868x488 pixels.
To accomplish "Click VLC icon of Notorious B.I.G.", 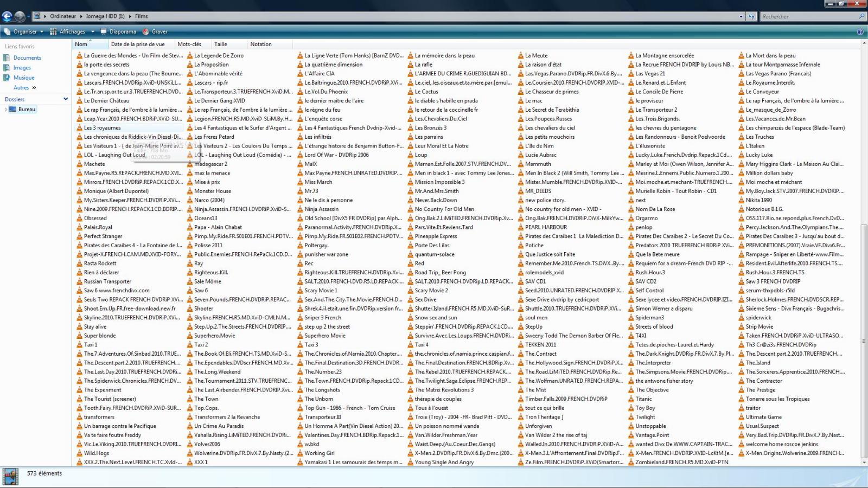I will click(x=741, y=209).
